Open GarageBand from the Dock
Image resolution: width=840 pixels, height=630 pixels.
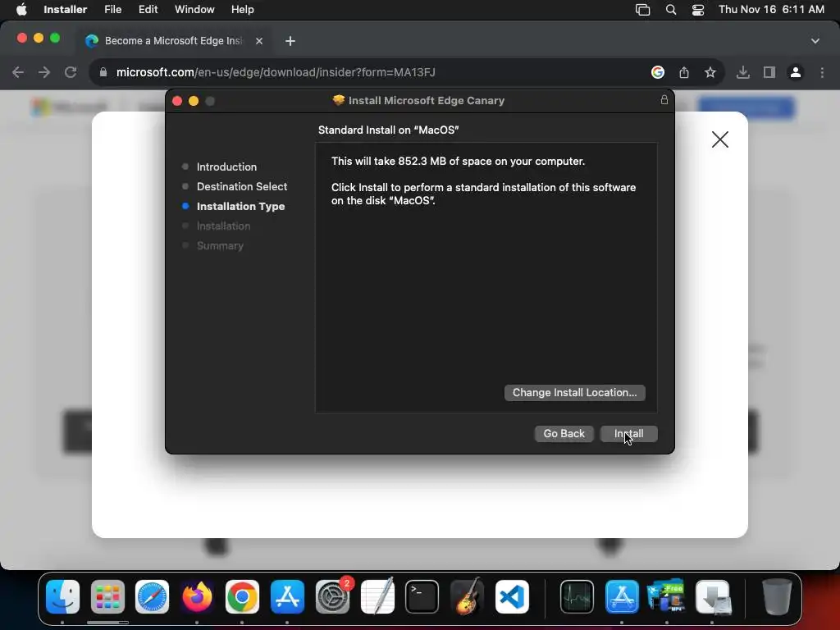pos(467,596)
